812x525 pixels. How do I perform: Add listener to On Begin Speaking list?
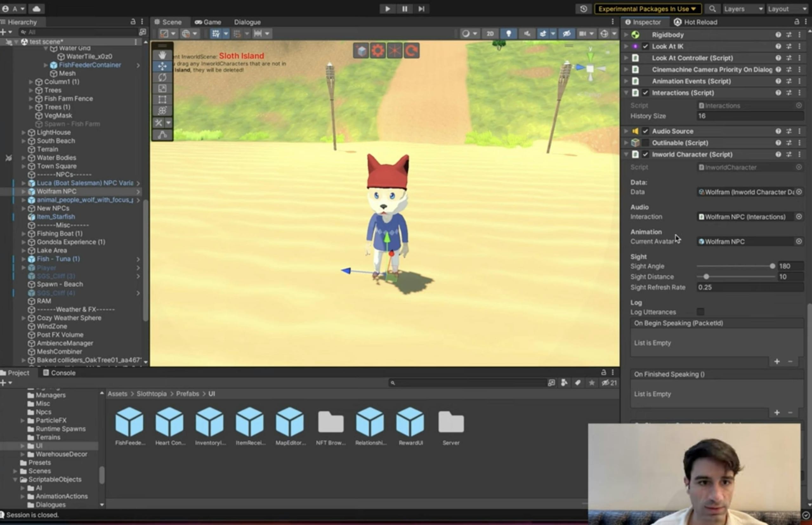[777, 362]
